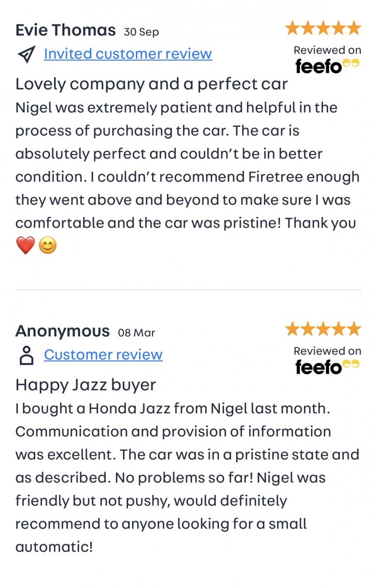Click the 30 Sep review date
The width and height of the screenshot is (377, 588).
click(141, 32)
